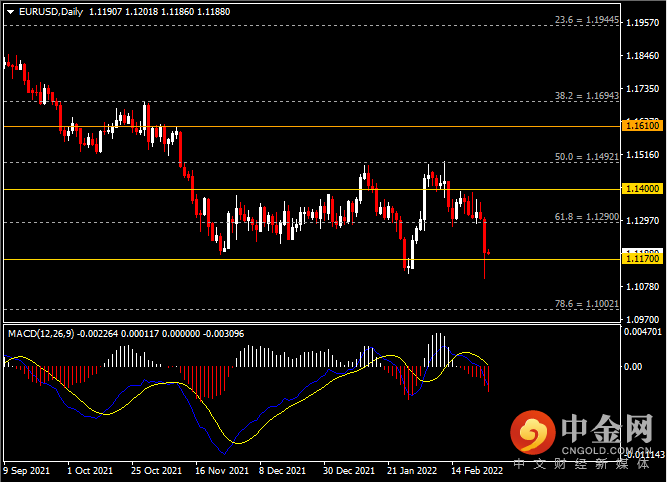Select the MACD values -0.002264 0.000117 text
The width and height of the screenshot is (667, 482).
click(118, 334)
